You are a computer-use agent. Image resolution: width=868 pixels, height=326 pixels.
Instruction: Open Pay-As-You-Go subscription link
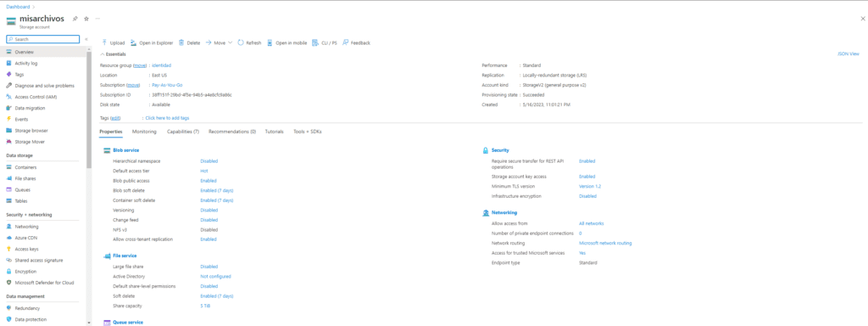click(x=167, y=85)
